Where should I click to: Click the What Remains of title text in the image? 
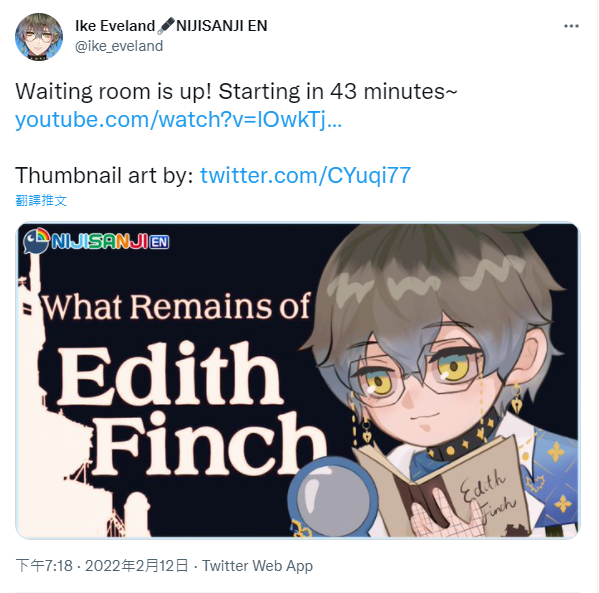(x=176, y=306)
